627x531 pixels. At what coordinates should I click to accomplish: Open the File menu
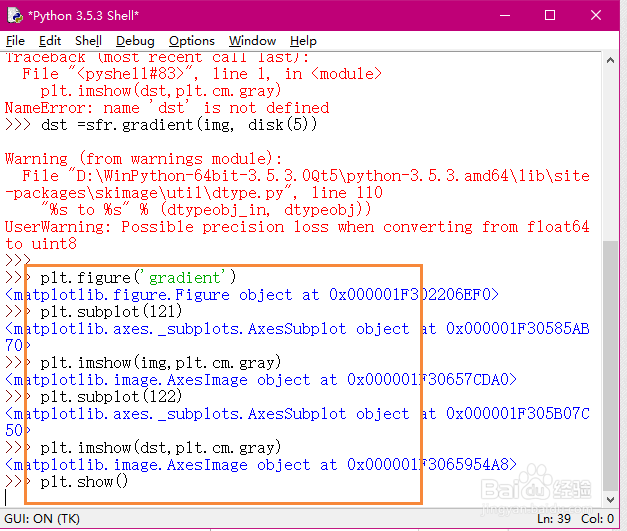[x=15, y=41]
